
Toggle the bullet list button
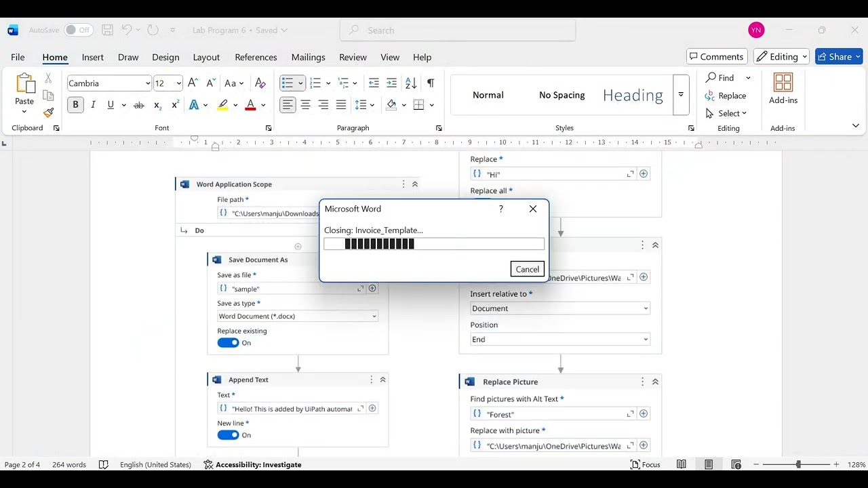[288, 83]
